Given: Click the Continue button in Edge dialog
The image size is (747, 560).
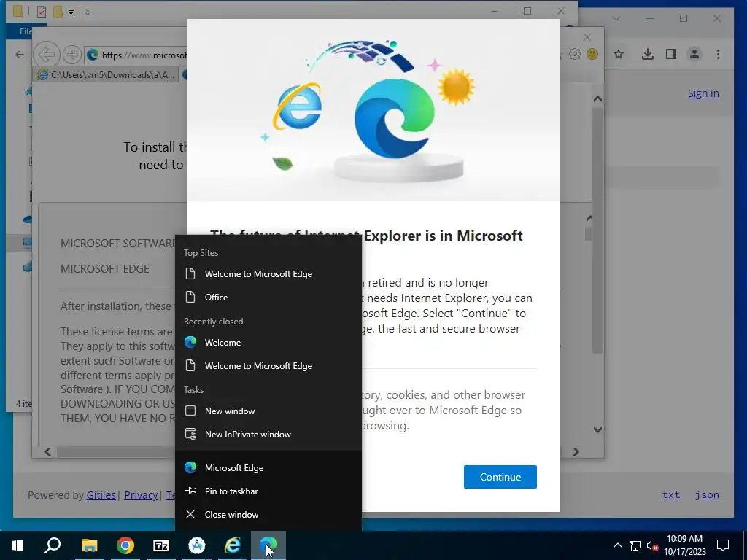Looking at the screenshot, I should pyautogui.click(x=500, y=477).
